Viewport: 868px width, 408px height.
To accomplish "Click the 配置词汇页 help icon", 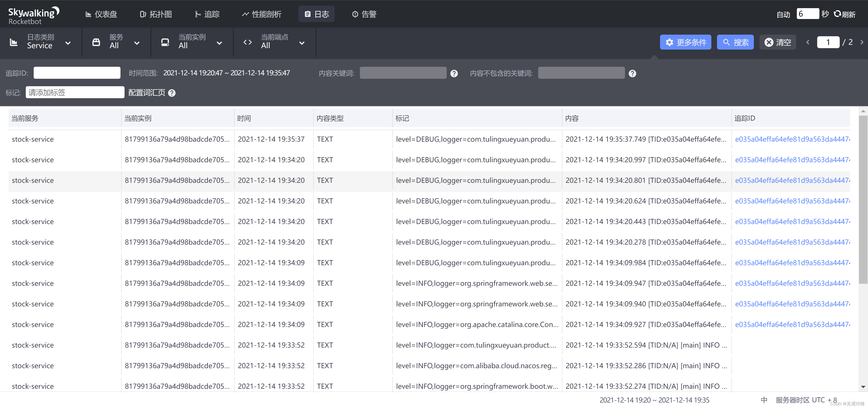I will tap(172, 93).
